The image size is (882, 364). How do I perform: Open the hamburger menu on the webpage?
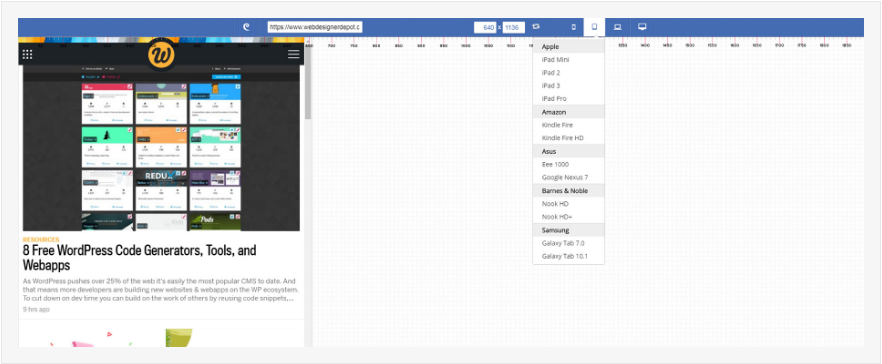tap(294, 54)
